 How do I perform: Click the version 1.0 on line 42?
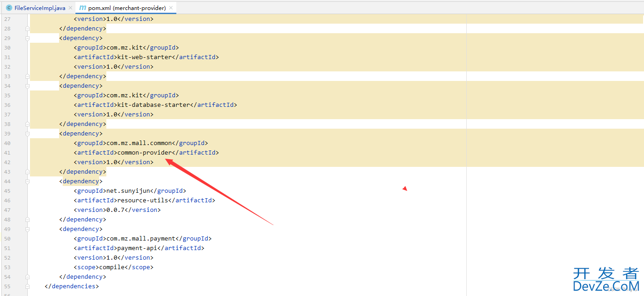112,162
